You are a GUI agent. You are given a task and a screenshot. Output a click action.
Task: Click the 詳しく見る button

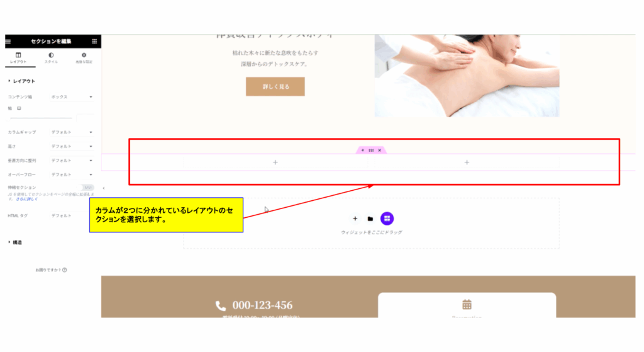point(275,87)
